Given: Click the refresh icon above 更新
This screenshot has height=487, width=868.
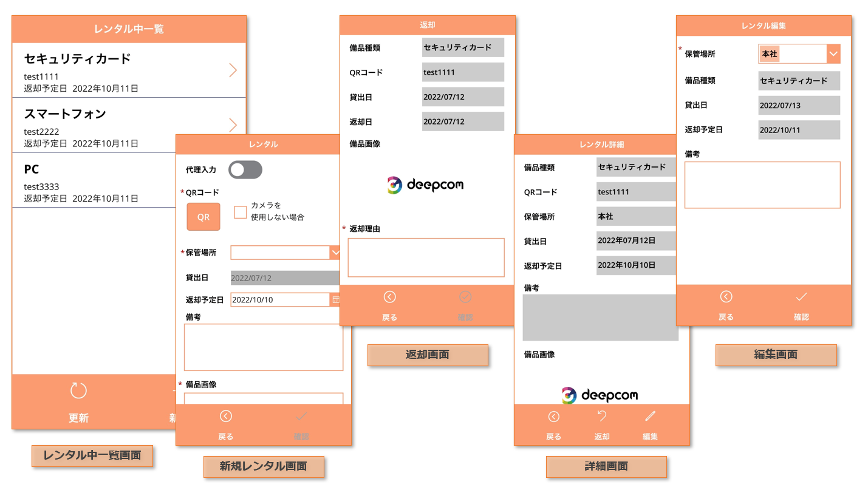Looking at the screenshot, I should [78, 390].
